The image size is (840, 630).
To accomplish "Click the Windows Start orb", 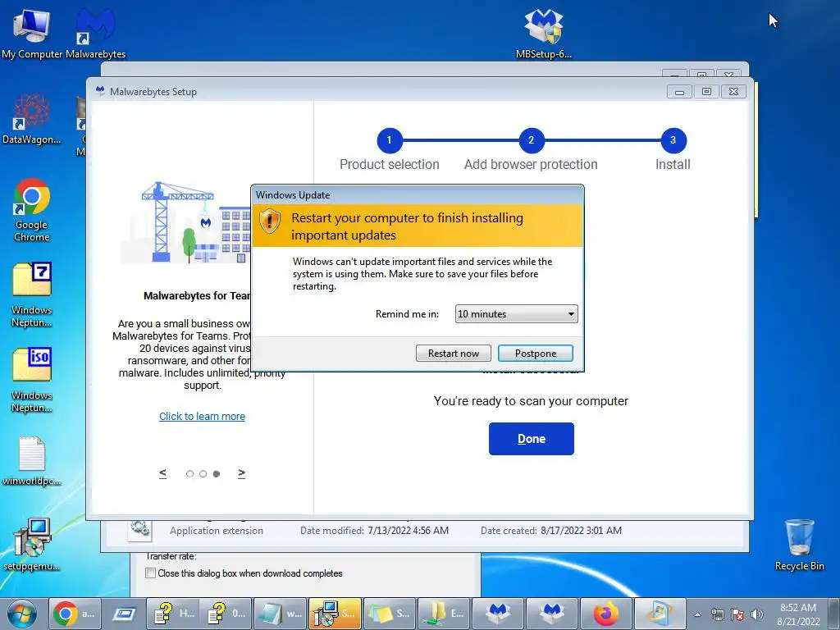I will [22, 614].
